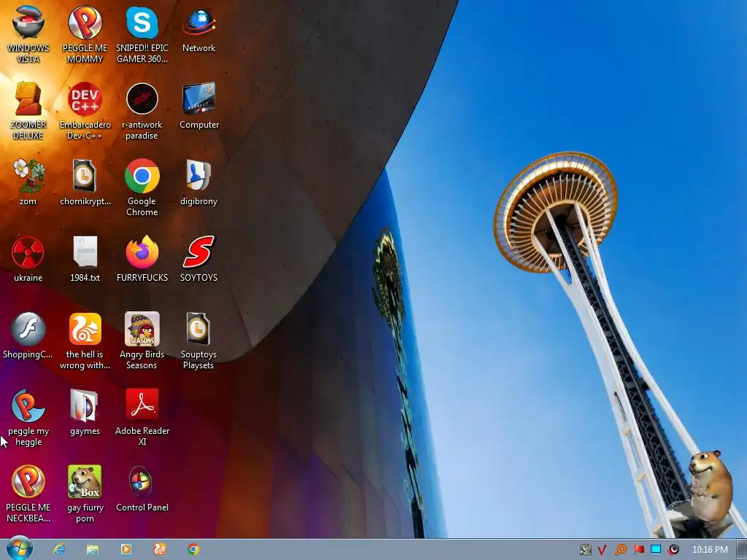Click the Show desktop strip beside the clock
Image resolution: width=747 pixels, height=560 pixels.
[x=742, y=550]
